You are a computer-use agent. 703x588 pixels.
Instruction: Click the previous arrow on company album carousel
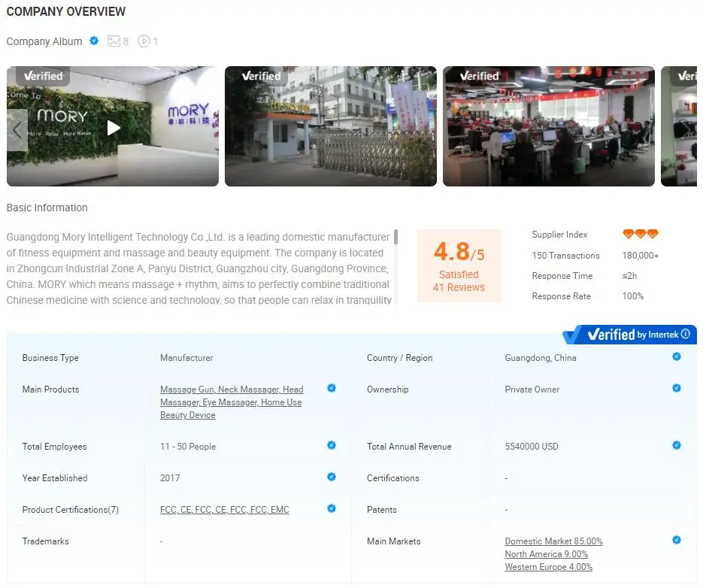point(17,130)
